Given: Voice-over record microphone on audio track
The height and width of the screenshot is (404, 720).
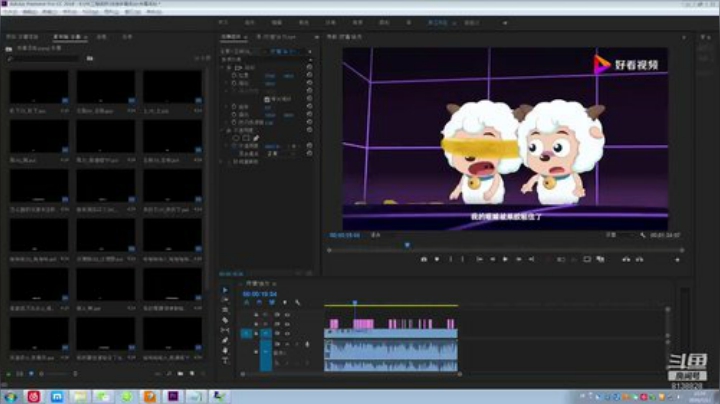Looking at the screenshot, I should (x=307, y=344).
